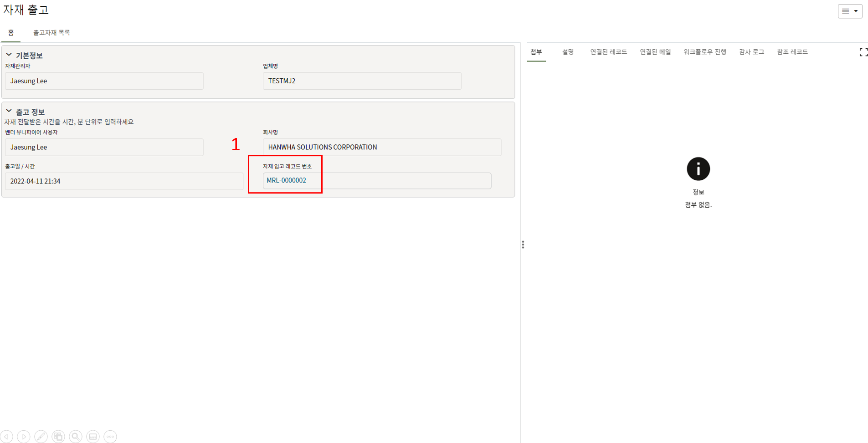
Task: Open the 감사 로그 tab
Action: (x=751, y=52)
